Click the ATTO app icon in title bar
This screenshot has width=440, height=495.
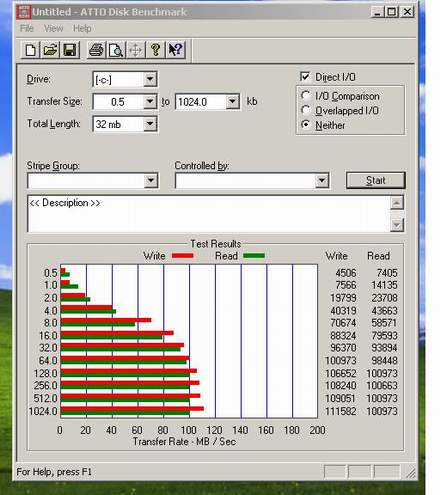[23, 12]
